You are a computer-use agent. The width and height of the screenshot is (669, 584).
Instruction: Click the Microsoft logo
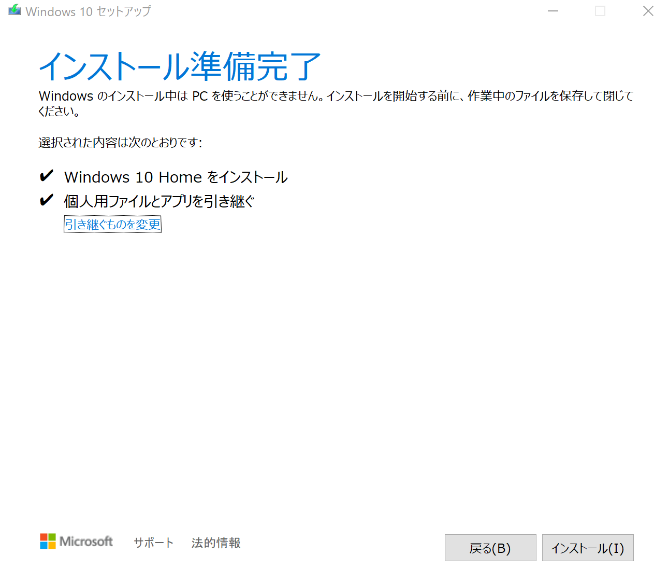76,541
